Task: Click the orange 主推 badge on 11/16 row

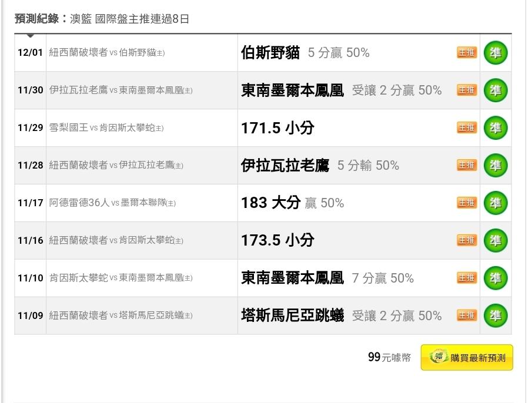Action: click(x=467, y=240)
